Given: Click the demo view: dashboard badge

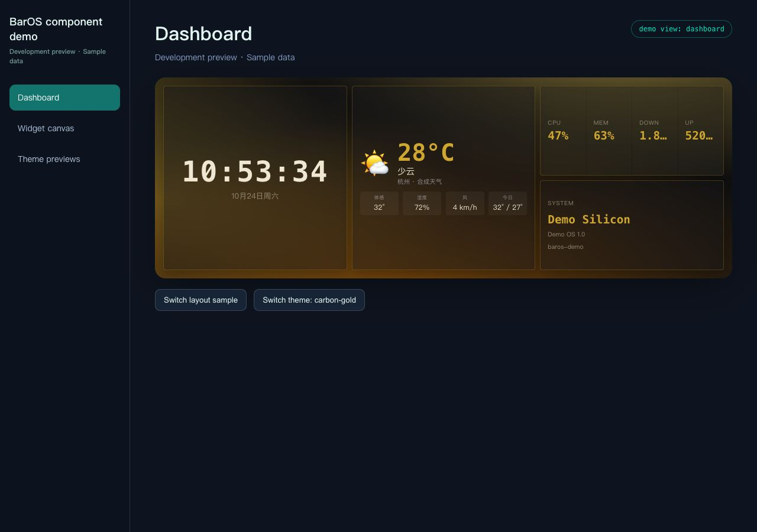Looking at the screenshot, I should [x=681, y=29].
